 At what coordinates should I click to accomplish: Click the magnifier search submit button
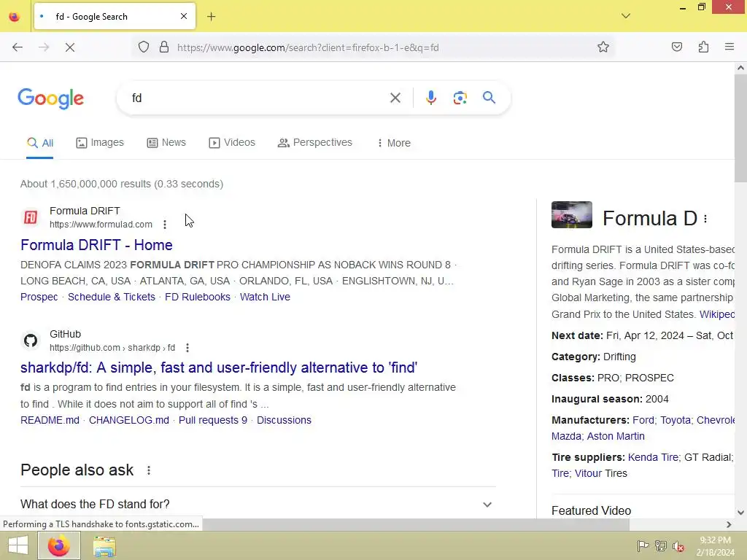click(x=489, y=98)
